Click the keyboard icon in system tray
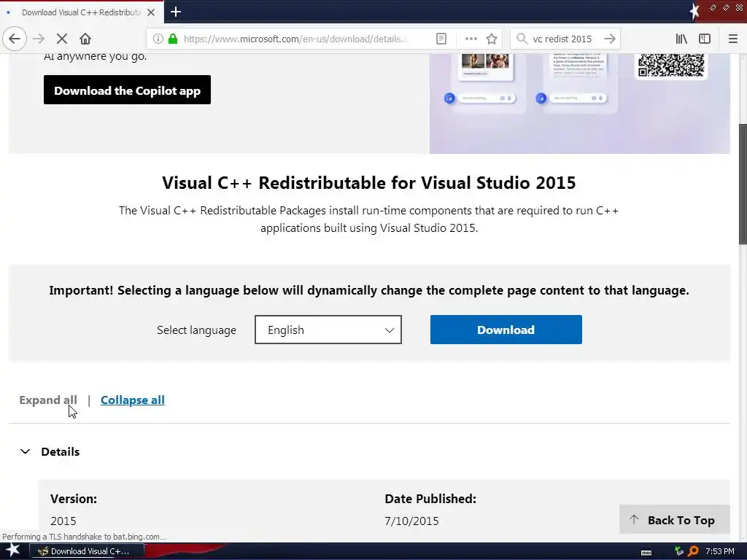 click(x=646, y=552)
